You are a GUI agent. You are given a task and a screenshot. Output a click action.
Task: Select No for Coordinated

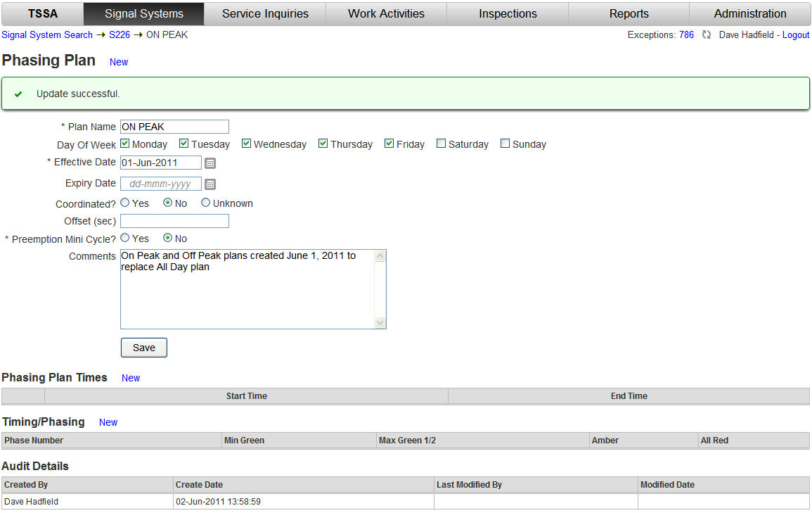click(x=167, y=203)
